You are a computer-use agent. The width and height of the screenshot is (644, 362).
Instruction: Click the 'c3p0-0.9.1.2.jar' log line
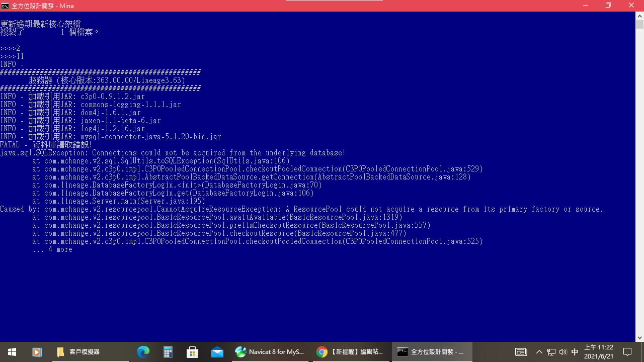(72, 97)
